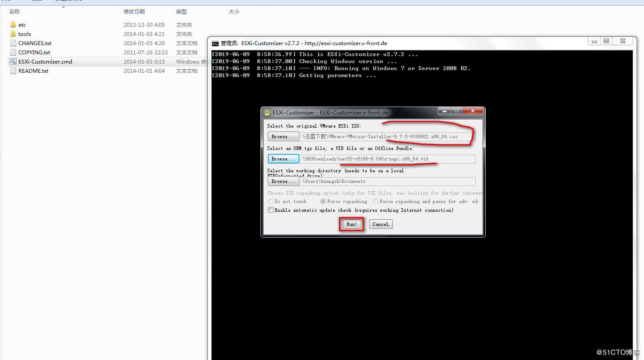Click the COPYING.txt file icon
Viewport: 644px width, 360px height.
(x=13, y=52)
